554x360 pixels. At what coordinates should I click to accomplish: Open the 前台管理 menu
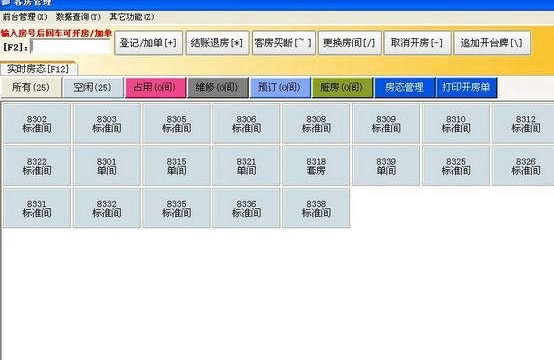pos(24,17)
